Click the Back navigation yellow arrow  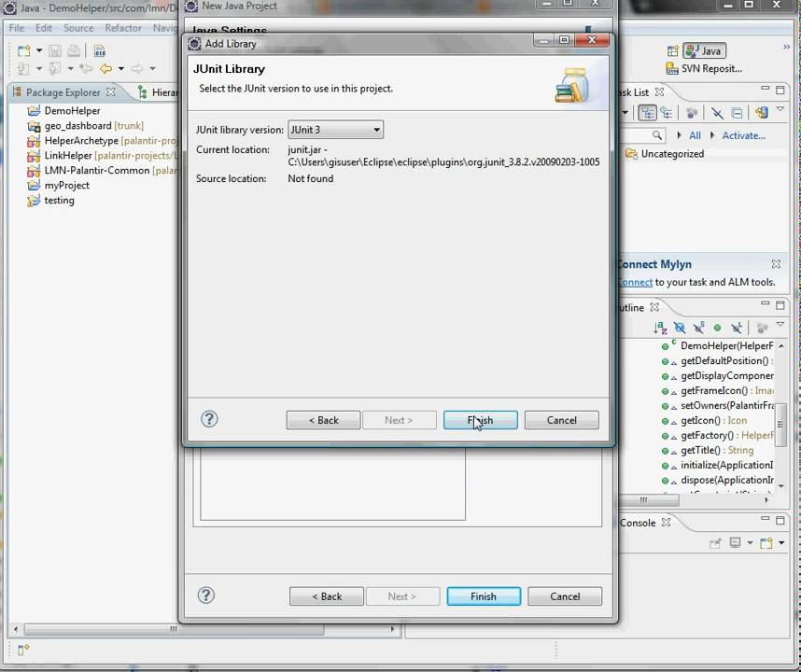(x=106, y=68)
